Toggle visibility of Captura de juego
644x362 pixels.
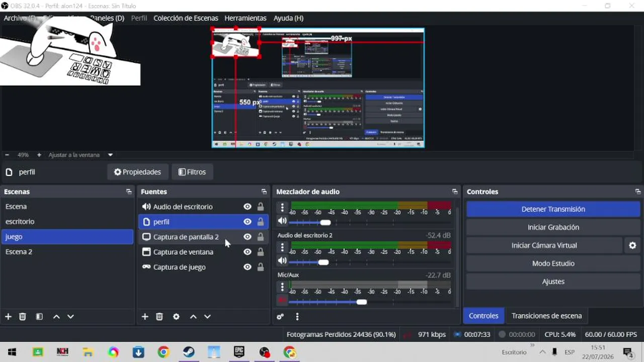(x=247, y=267)
